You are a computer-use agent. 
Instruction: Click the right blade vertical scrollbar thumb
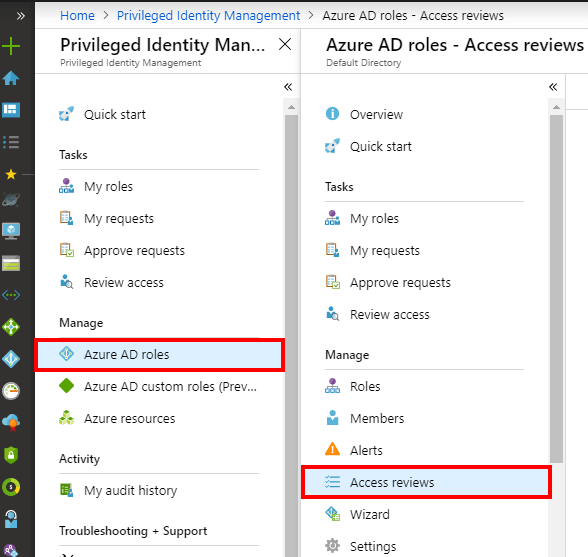556,289
